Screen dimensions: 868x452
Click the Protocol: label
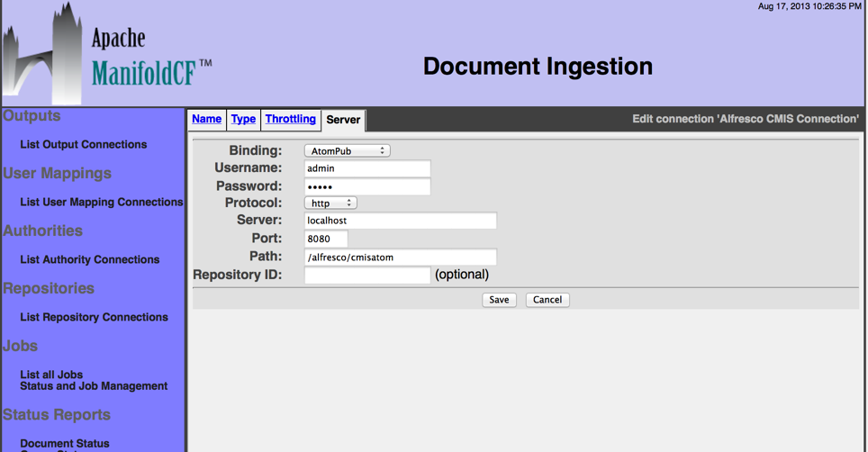click(253, 203)
